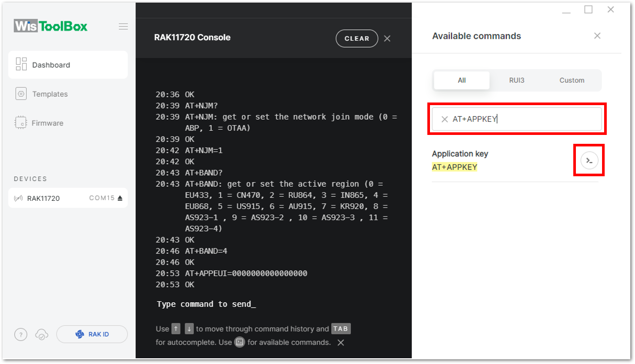
Task: Click the Templates icon in sidebar
Action: click(21, 94)
